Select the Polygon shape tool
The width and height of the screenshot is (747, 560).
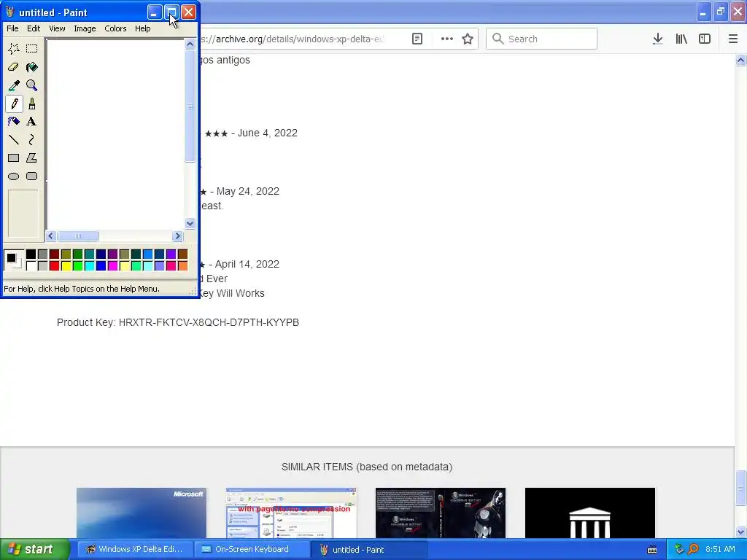coord(32,157)
